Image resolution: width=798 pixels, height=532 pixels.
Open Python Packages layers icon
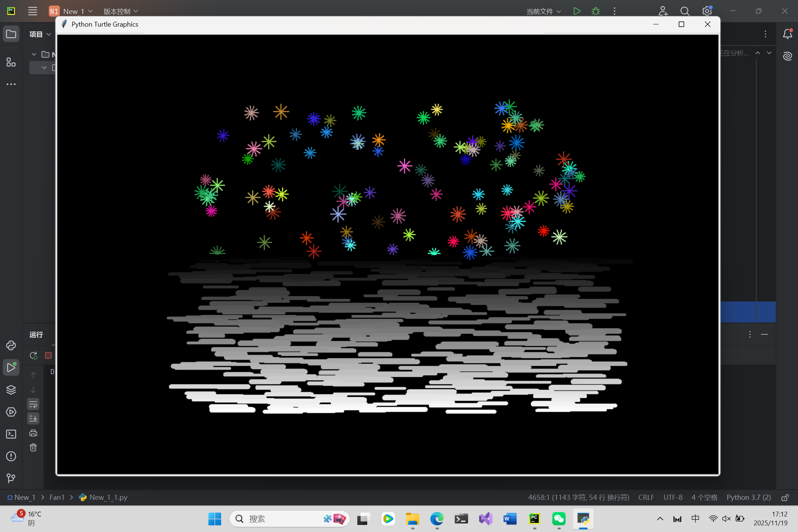[11, 390]
